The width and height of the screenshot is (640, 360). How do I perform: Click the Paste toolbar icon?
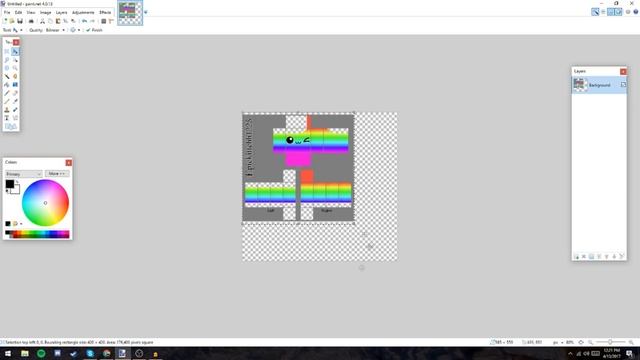[58, 21]
